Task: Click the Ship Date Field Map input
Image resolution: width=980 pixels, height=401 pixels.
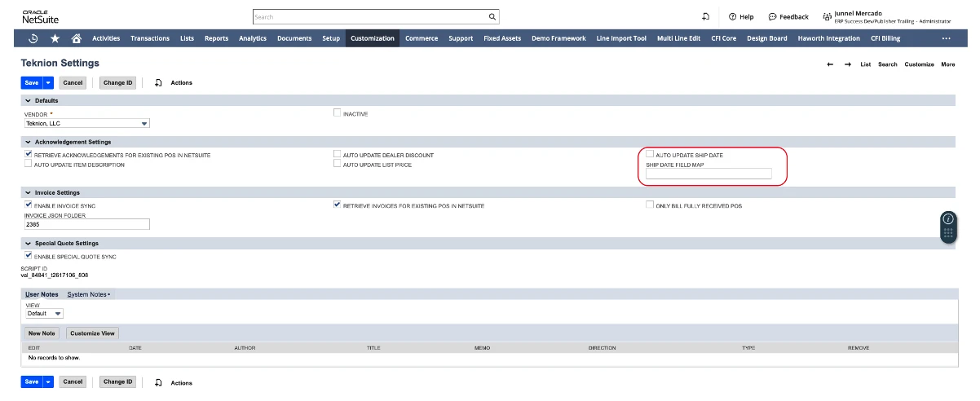Action: (x=709, y=174)
